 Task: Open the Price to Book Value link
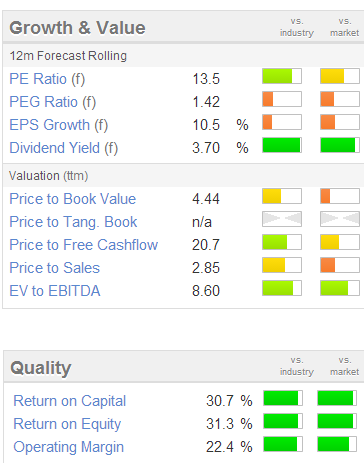coord(73,199)
